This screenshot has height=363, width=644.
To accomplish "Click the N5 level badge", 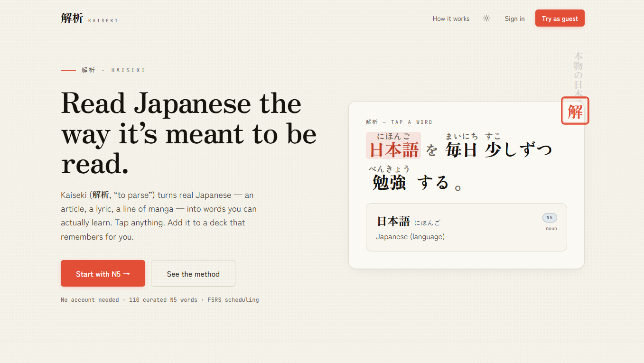I will click(550, 218).
